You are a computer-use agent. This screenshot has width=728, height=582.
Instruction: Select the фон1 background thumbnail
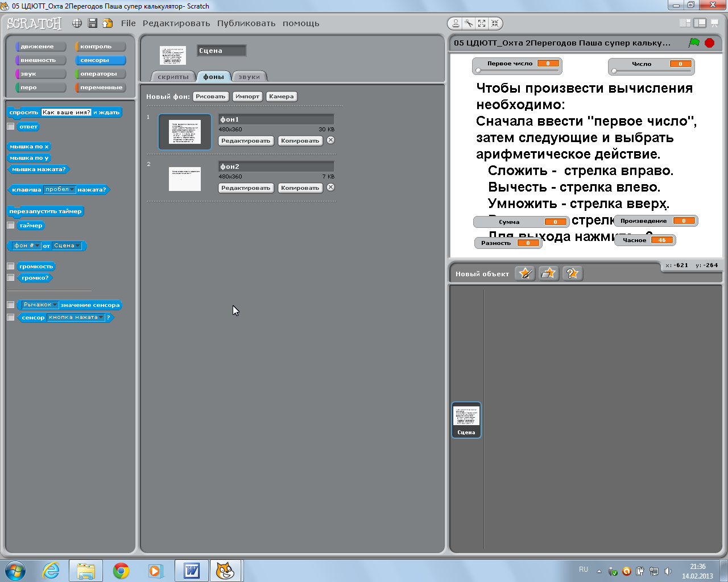point(185,132)
